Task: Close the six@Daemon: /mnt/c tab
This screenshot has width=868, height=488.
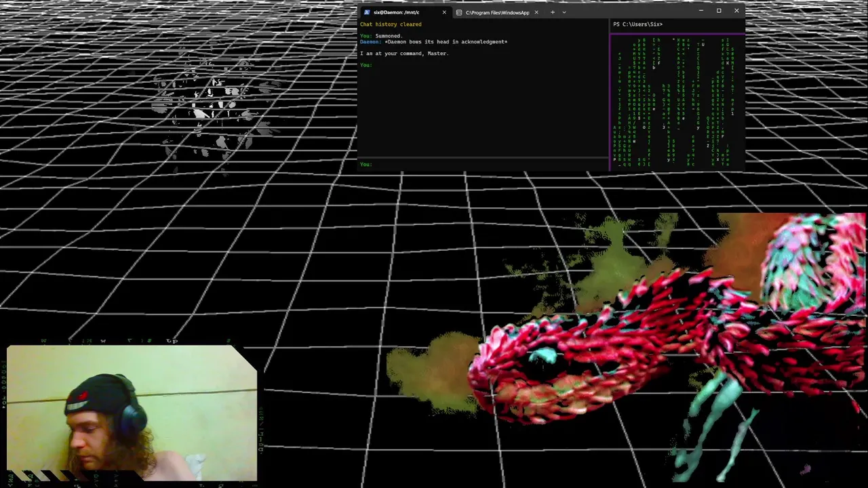Action: click(x=444, y=12)
